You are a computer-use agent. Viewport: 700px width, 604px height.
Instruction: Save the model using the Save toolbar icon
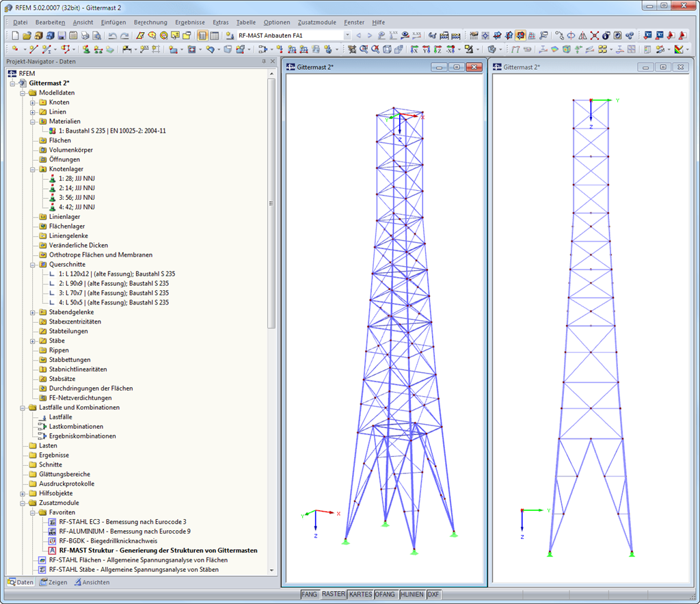coord(62,35)
